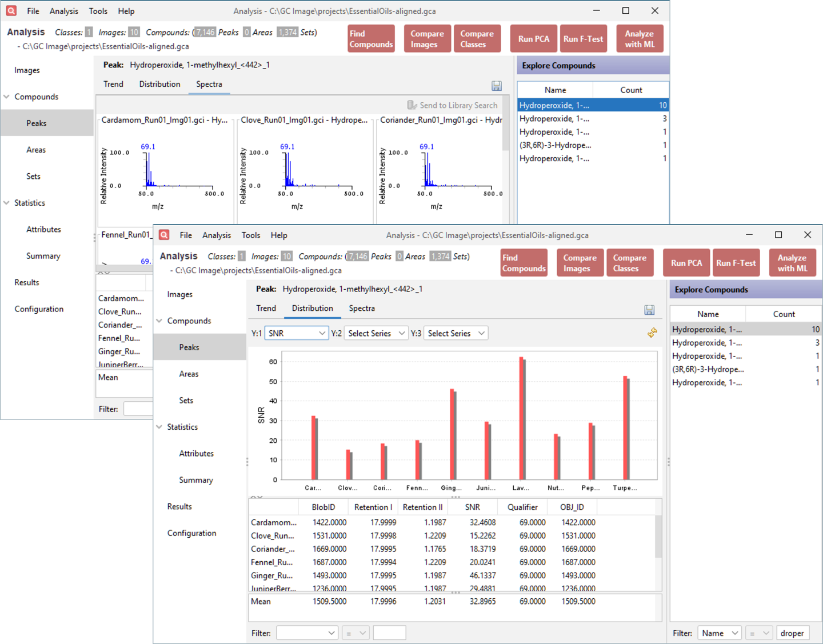Click the data table vertical scrollbar
This screenshot has width=823, height=644.
click(658, 537)
